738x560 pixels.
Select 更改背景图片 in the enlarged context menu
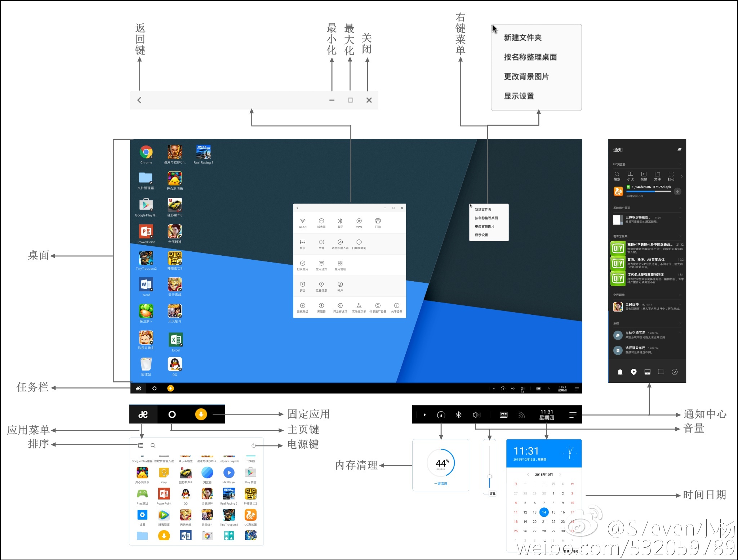tap(526, 76)
